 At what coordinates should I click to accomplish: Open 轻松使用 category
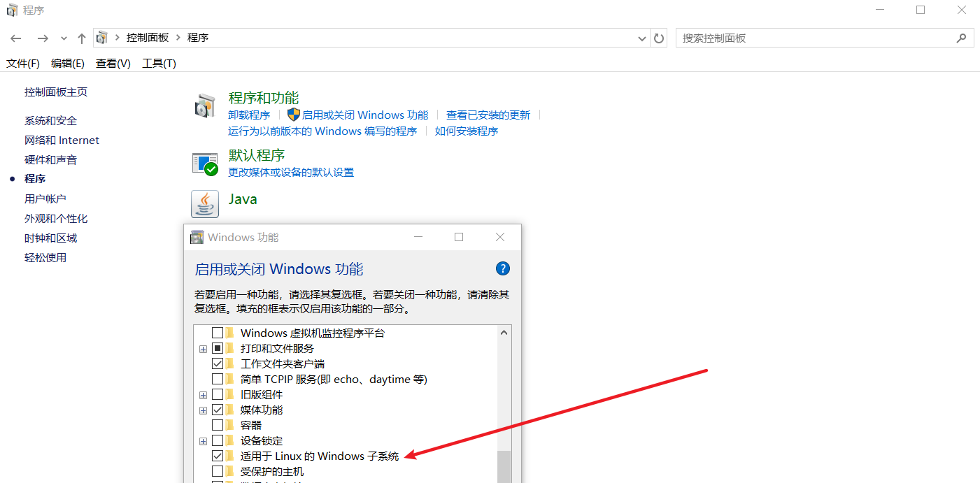click(45, 258)
